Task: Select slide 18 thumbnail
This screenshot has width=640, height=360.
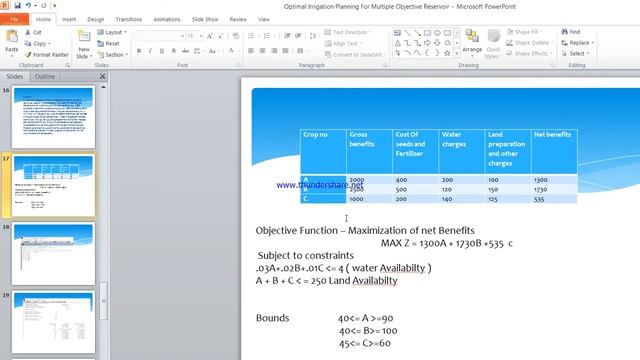Action: pos(53,254)
